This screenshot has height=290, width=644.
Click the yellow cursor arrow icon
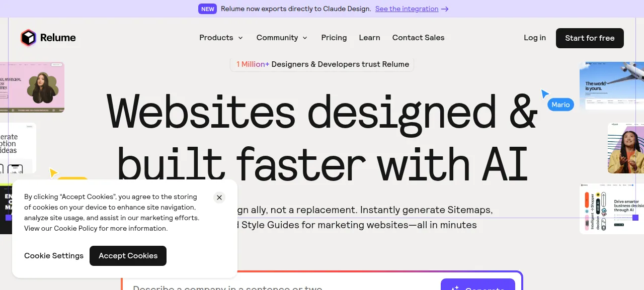click(x=53, y=173)
